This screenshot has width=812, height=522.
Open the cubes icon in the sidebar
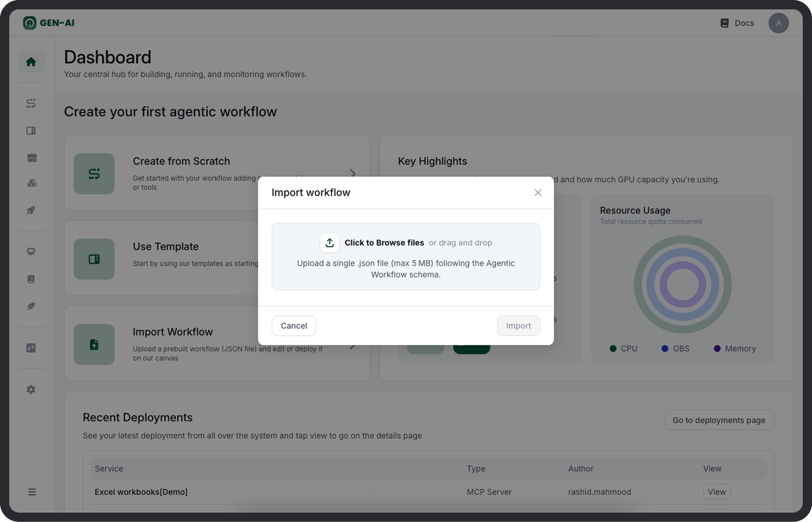pyautogui.click(x=31, y=183)
